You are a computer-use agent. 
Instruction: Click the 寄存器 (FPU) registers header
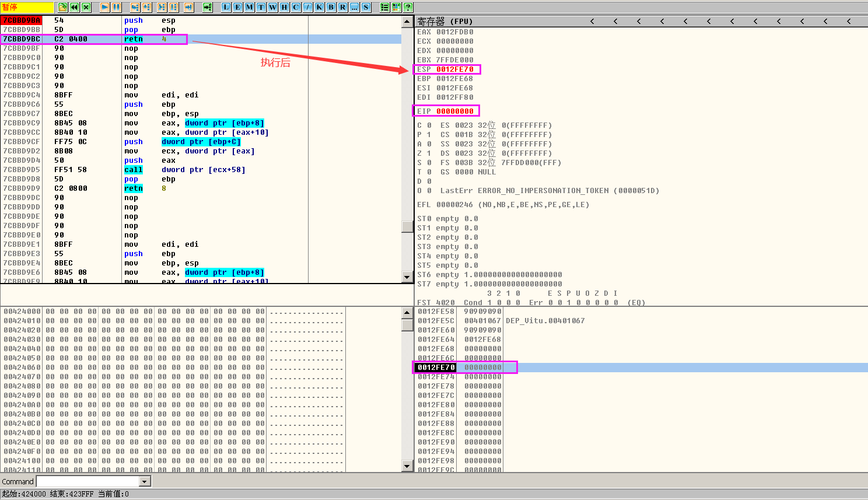coord(445,21)
